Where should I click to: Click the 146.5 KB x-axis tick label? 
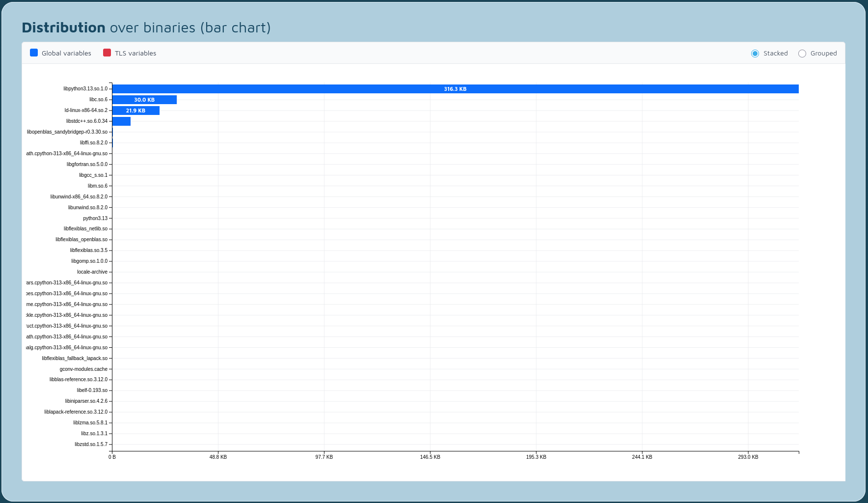tap(430, 457)
